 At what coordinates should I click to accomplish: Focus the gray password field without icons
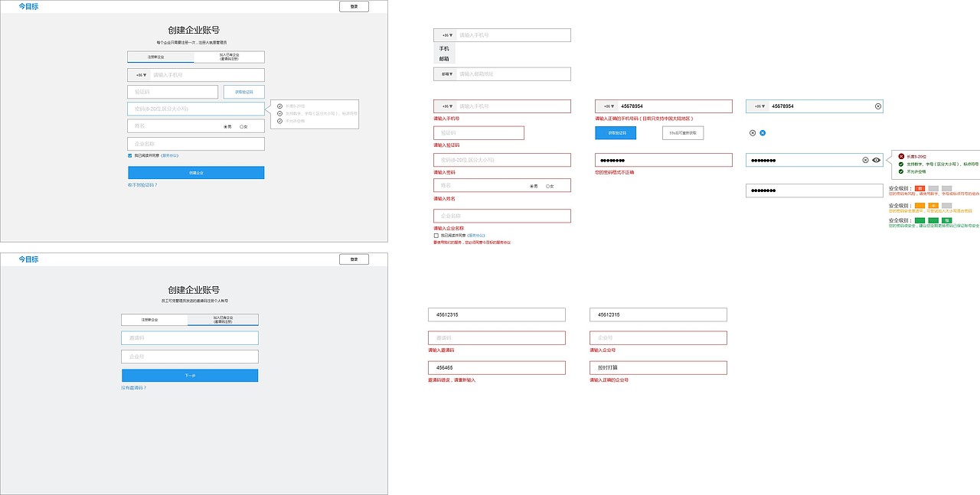(x=815, y=191)
